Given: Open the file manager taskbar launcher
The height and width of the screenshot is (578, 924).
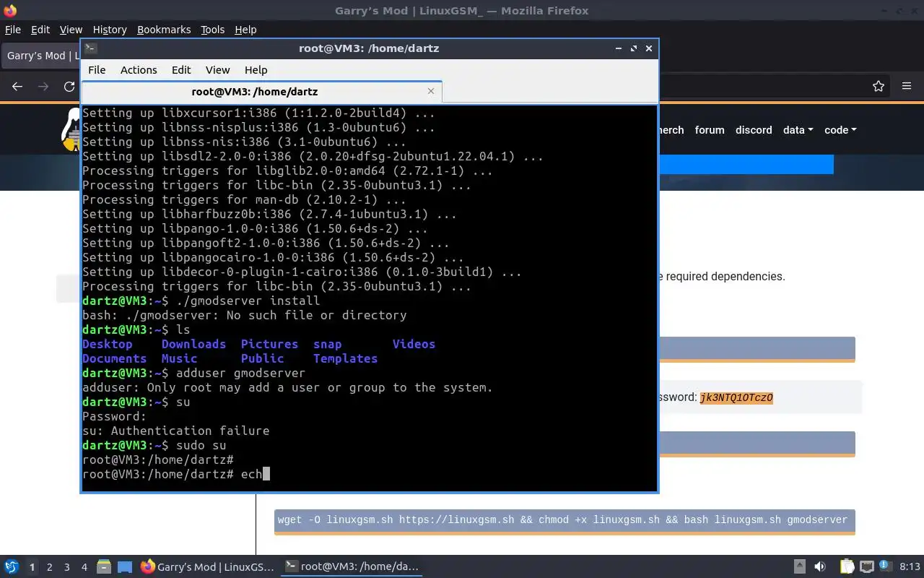Looking at the screenshot, I should tap(104, 567).
